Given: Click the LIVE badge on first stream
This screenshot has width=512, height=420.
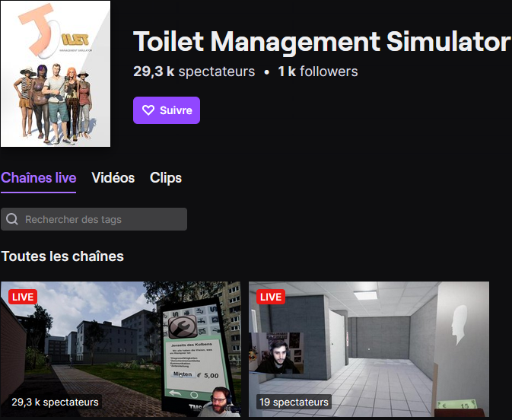Looking at the screenshot, I should (23, 297).
